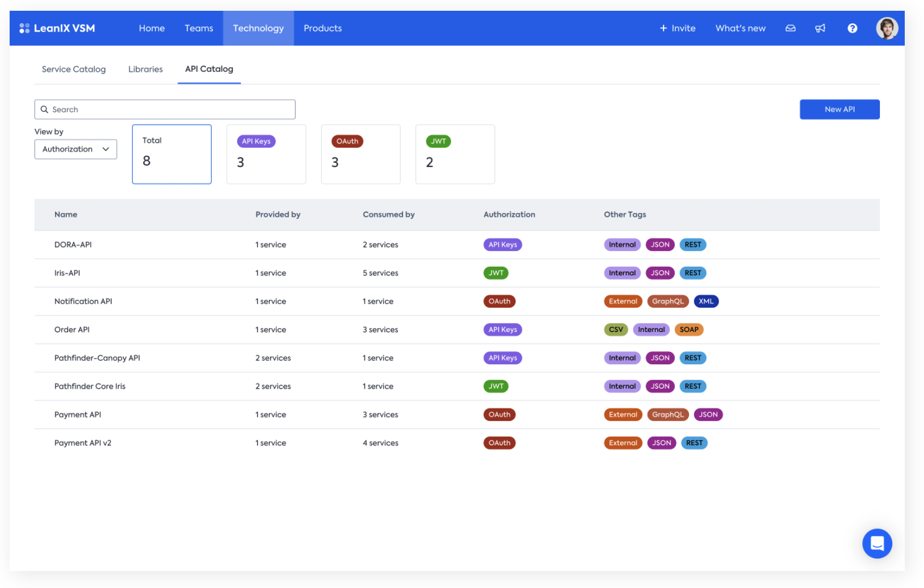Switch to the Libraries tab
Viewport: 924px width, 588px height.
(146, 69)
